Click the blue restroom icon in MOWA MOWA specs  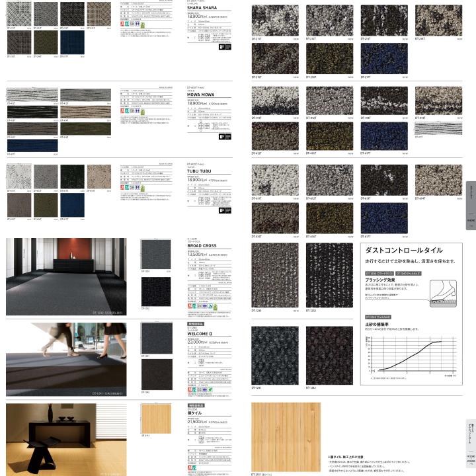click(x=138, y=111)
